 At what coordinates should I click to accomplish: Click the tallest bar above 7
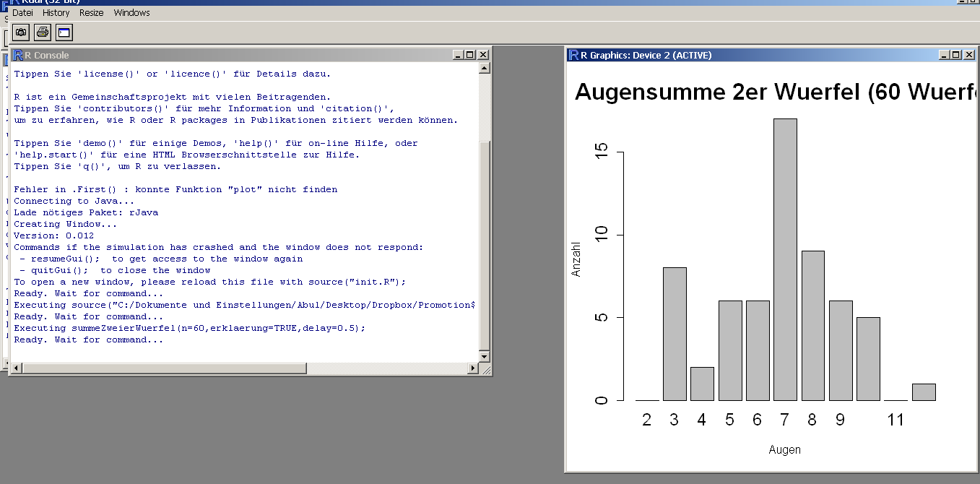tap(785, 260)
